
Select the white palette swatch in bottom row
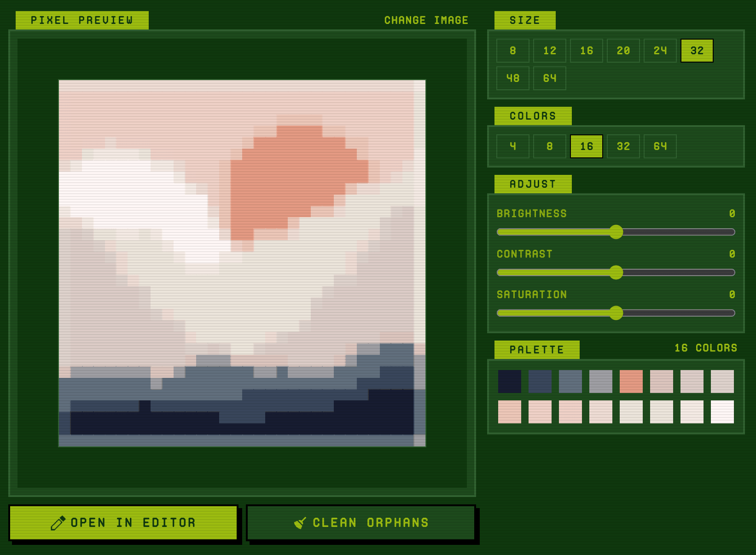722,412
